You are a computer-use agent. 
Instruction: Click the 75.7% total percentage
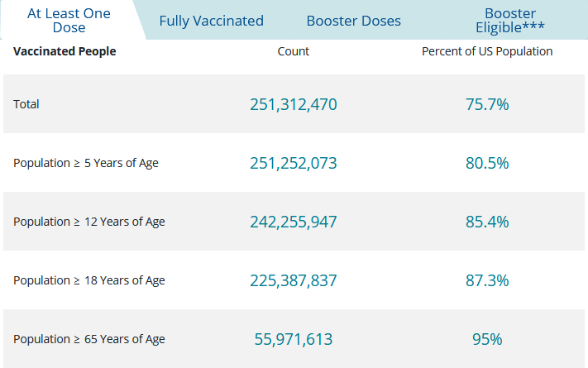pyautogui.click(x=487, y=104)
